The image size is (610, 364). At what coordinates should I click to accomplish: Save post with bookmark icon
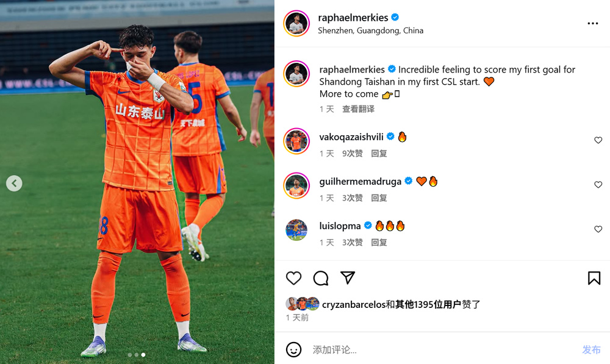click(x=594, y=278)
